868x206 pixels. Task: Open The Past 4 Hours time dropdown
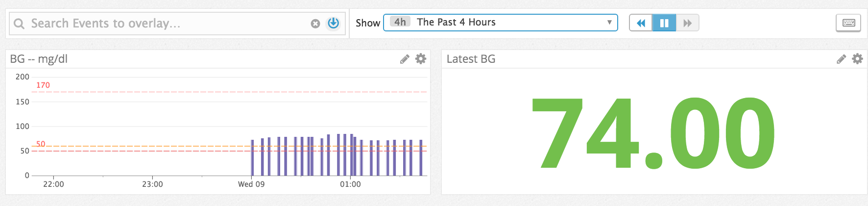click(x=500, y=23)
